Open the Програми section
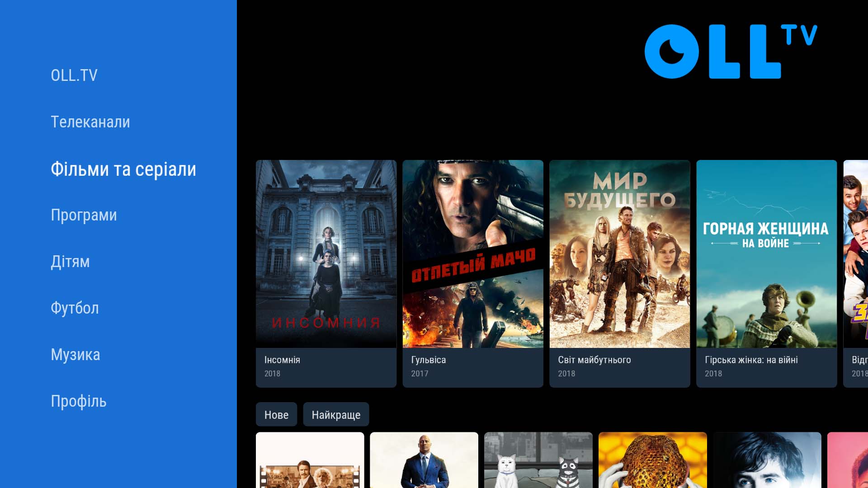Screen dimensions: 868x488 coord(84,216)
